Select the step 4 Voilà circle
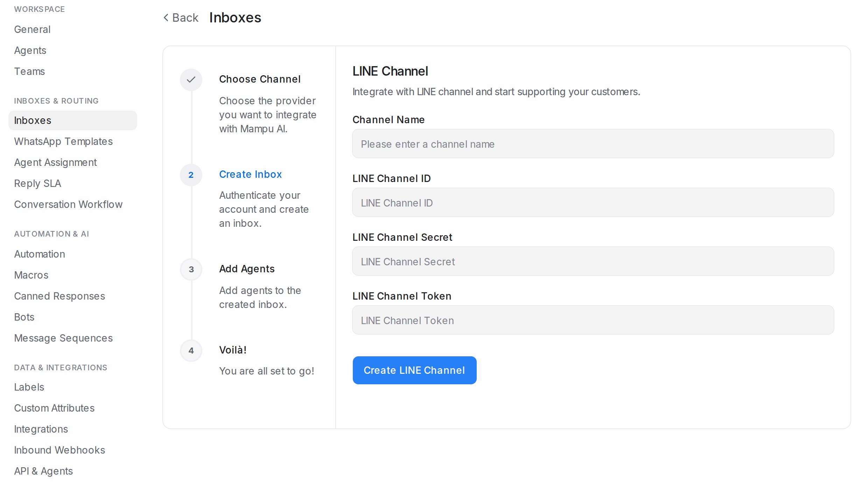The width and height of the screenshot is (868, 490). pyautogui.click(x=191, y=351)
